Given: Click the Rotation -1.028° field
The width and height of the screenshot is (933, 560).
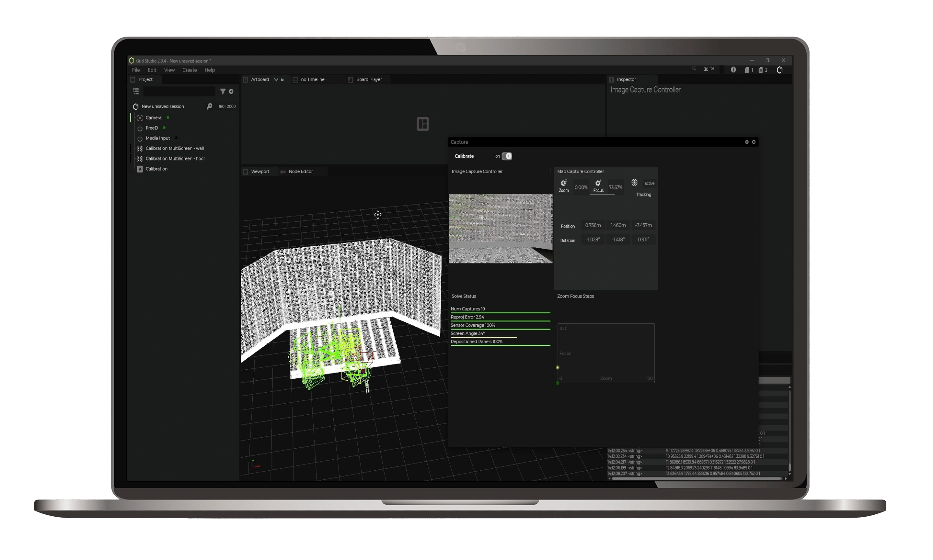Looking at the screenshot, I should click(593, 240).
